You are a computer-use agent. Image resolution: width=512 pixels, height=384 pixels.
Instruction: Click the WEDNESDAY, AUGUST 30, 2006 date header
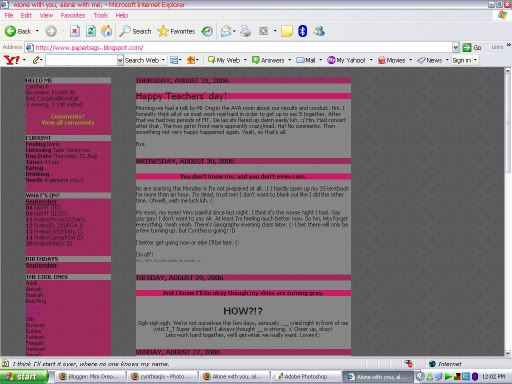[x=185, y=161]
